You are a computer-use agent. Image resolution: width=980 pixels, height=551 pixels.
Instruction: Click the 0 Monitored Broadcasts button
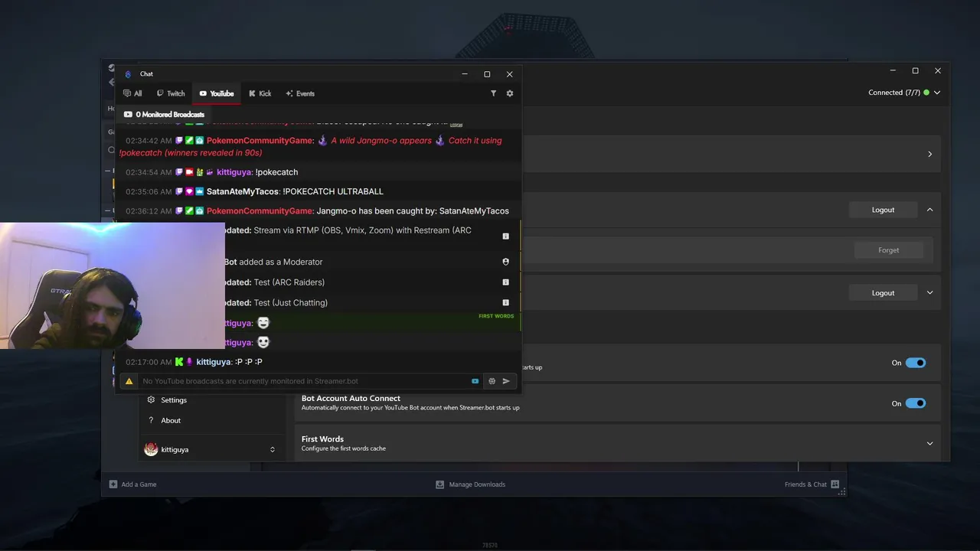164,114
